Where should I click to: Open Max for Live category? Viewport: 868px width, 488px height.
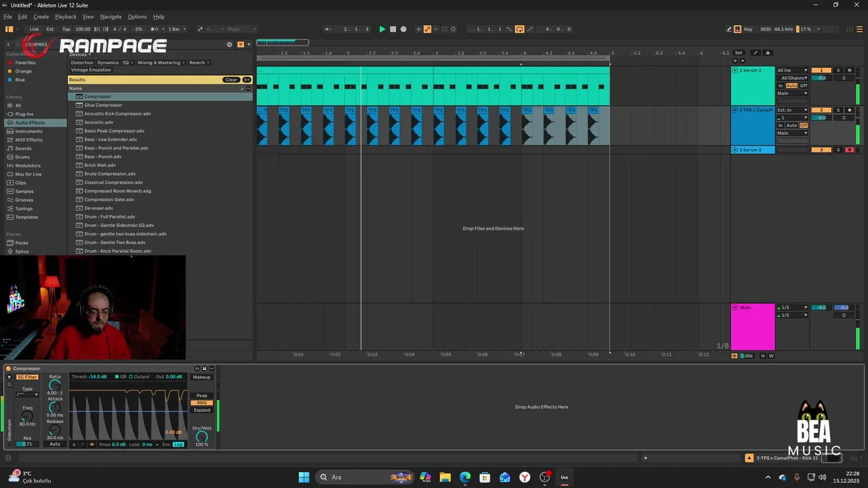coord(28,174)
